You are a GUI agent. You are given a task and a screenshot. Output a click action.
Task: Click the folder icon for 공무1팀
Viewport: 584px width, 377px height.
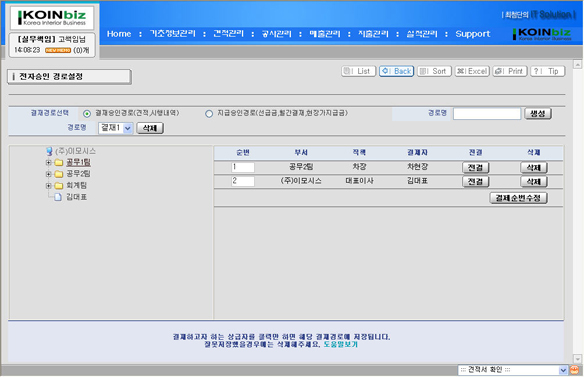58,163
